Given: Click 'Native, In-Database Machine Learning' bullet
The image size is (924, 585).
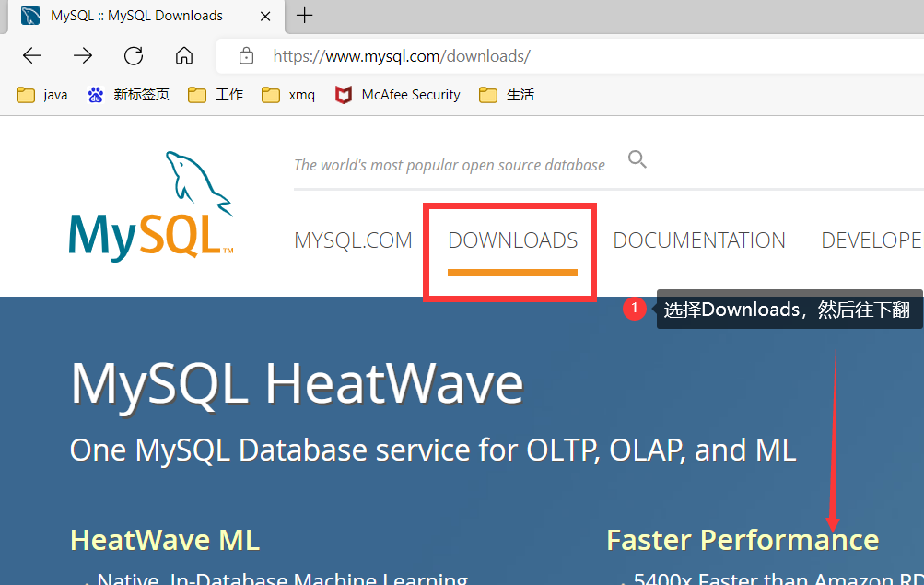Looking at the screenshot, I should coord(283,579).
